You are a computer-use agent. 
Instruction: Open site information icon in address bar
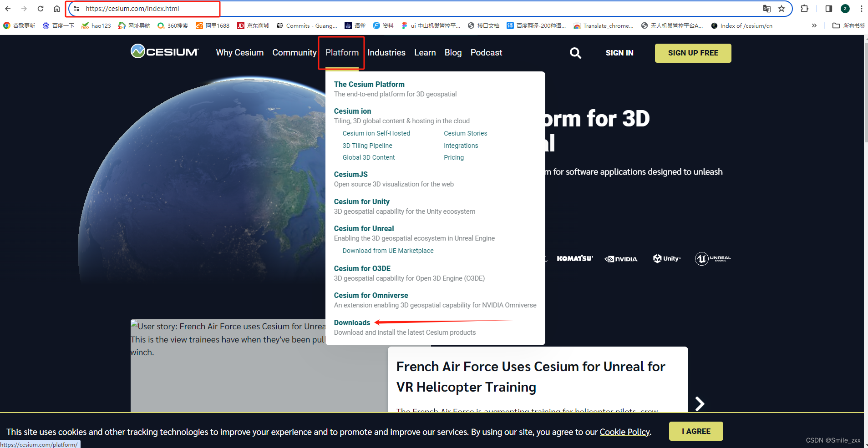(x=76, y=9)
